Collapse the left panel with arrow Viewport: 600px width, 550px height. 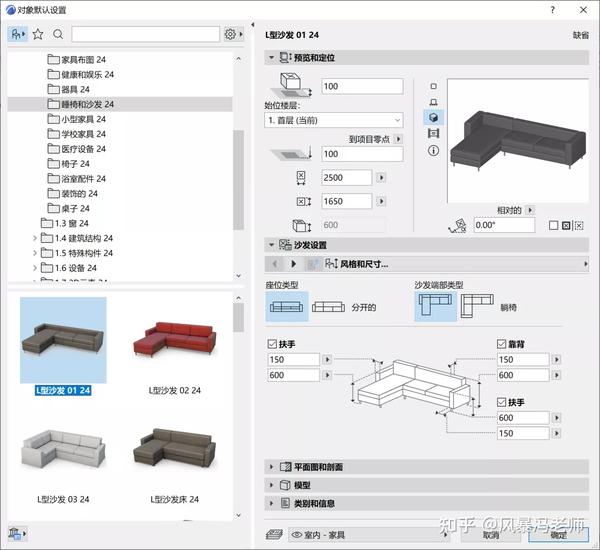coord(253,24)
